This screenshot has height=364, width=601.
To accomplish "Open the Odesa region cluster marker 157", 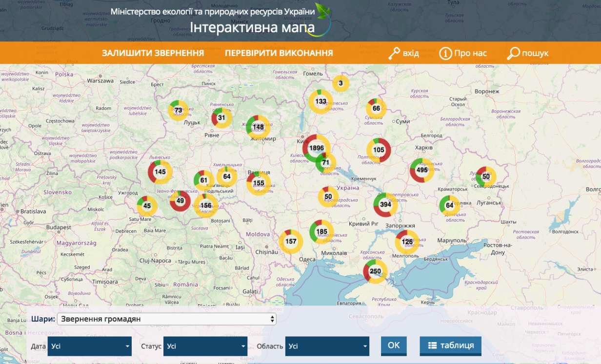I will point(291,242).
